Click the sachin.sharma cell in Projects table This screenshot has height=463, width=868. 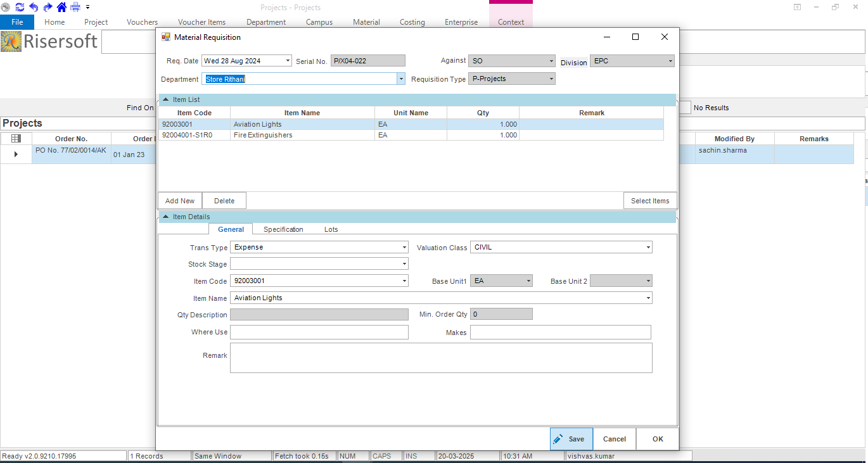(x=734, y=154)
